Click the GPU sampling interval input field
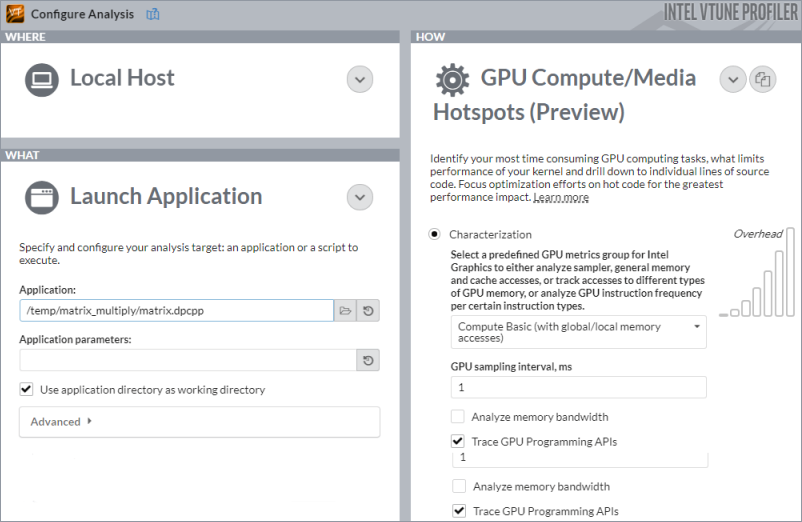Screen dimensions: 802x522 click(x=578, y=387)
